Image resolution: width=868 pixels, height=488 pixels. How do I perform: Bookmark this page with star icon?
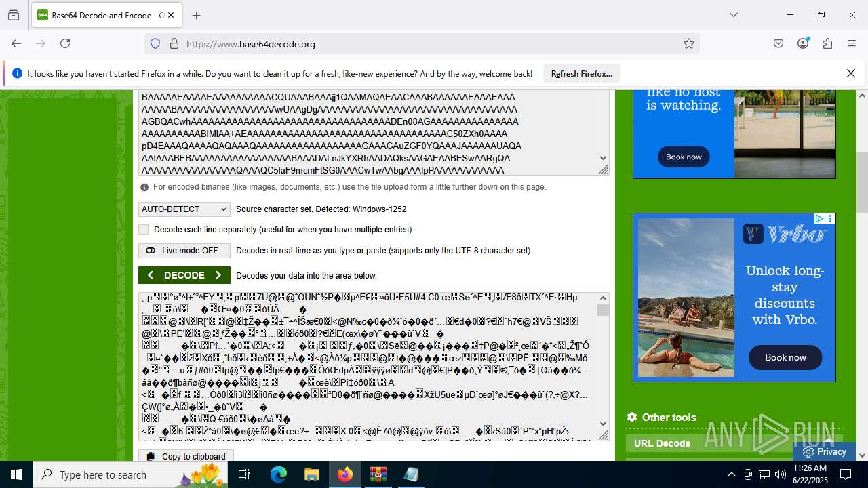(x=689, y=44)
